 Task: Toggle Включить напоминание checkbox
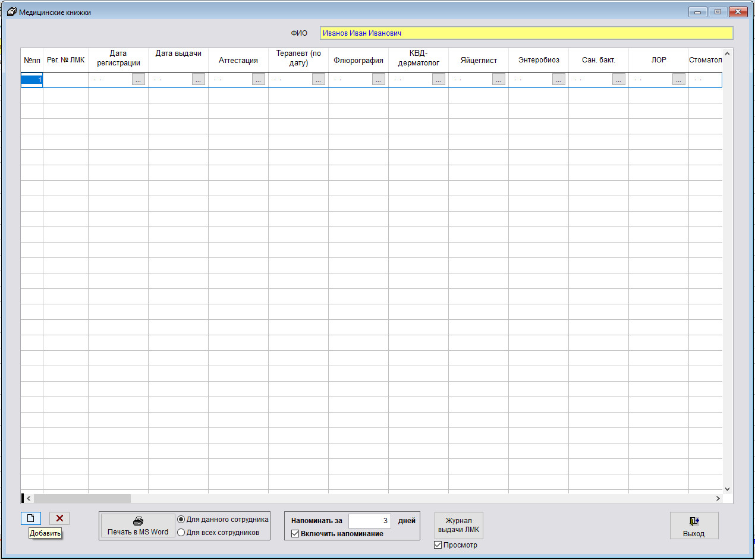click(x=337, y=534)
